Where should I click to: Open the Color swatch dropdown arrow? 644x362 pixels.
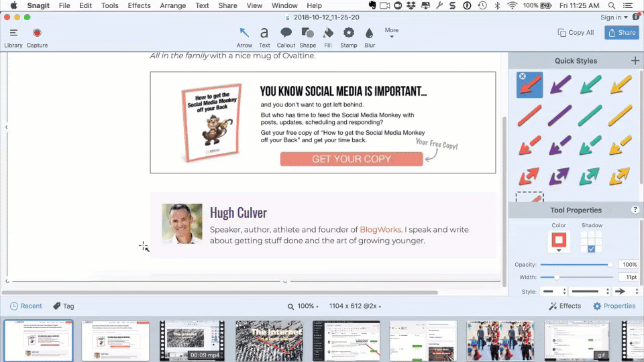click(x=559, y=250)
